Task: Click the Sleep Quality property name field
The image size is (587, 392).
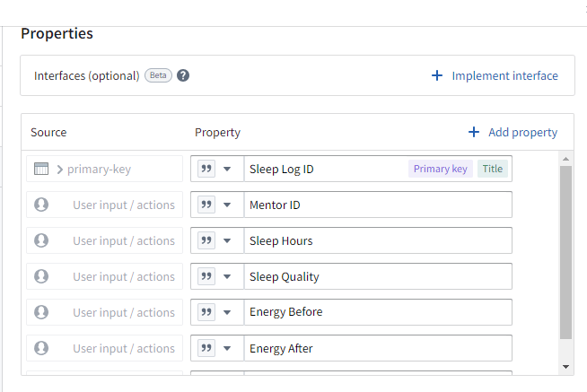Action: [377, 276]
